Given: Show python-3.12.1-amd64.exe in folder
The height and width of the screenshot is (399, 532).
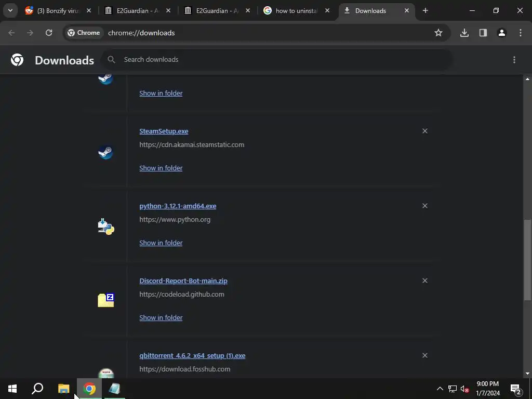Looking at the screenshot, I should 161,243.
